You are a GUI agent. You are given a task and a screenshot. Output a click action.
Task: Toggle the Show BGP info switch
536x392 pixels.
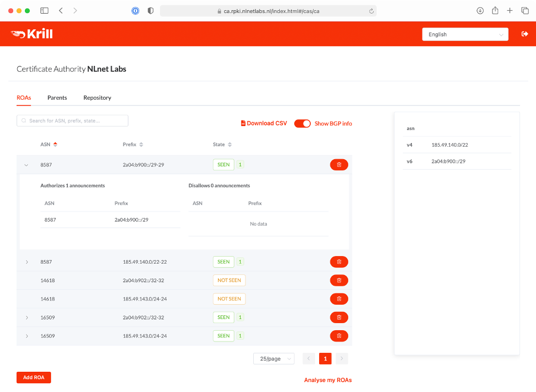[302, 124]
